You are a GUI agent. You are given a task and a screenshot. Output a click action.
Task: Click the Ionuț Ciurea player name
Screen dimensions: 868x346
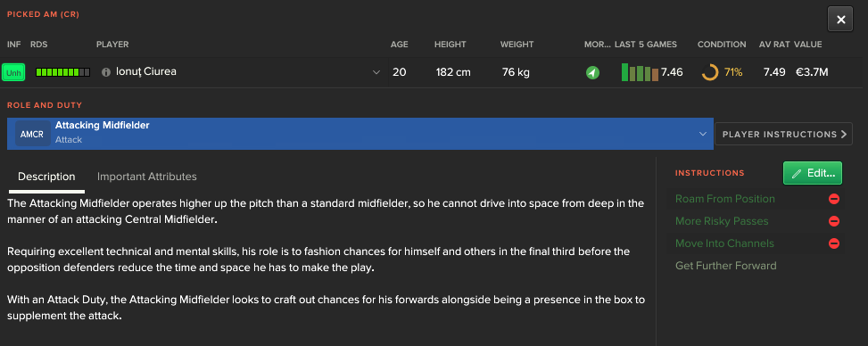[x=146, y=71]
